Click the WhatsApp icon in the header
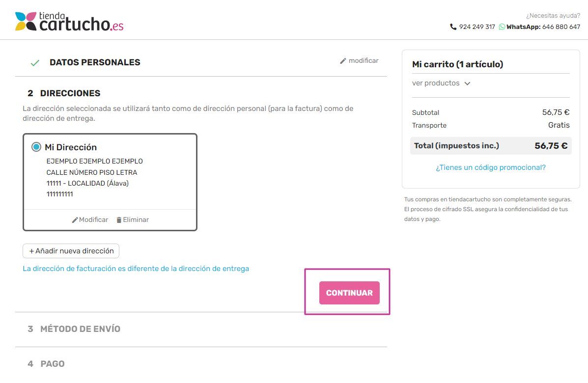Image resolution: width=588 pixels, height=383 pixels. click(502, 27)
